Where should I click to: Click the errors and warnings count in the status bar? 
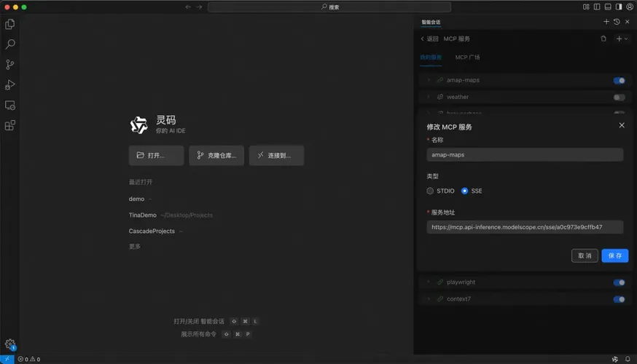(x=29, y=359)
